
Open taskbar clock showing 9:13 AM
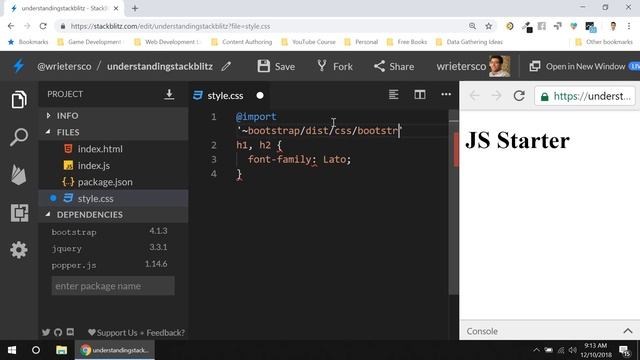tap(596, 350)
